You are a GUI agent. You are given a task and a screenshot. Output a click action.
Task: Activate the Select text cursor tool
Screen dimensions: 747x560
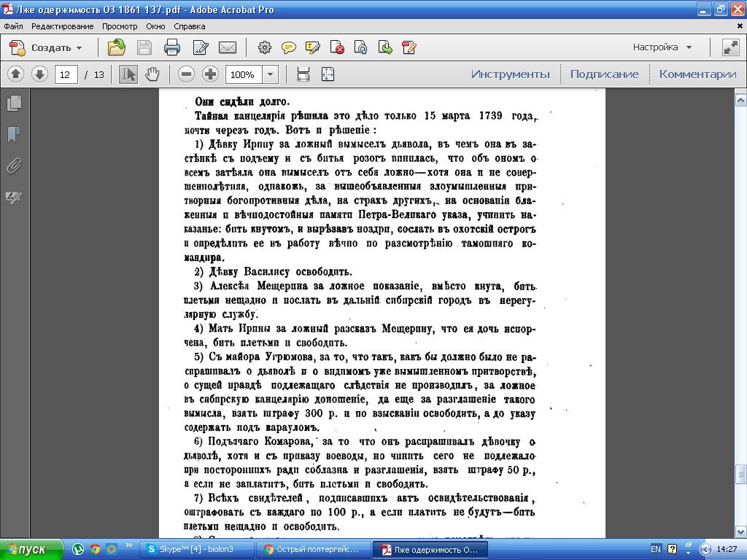128,74
